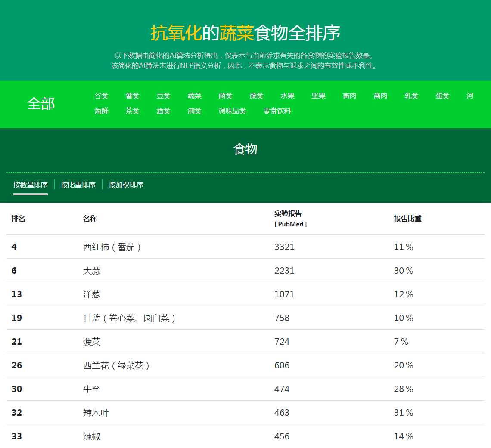The width and height of the screenshot is (491, 448).
Task: Click the 全部 category heading
Action: pyautogui.click(x=41, y=104)
